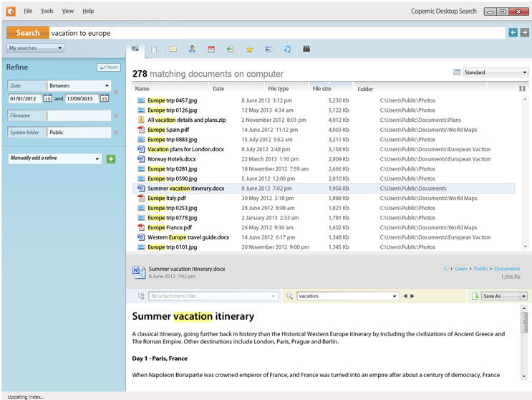Filter results by videos clapperboard icon
Image resolution: width=532 pixels, height=400 pixels.
[x=306, y=49]
